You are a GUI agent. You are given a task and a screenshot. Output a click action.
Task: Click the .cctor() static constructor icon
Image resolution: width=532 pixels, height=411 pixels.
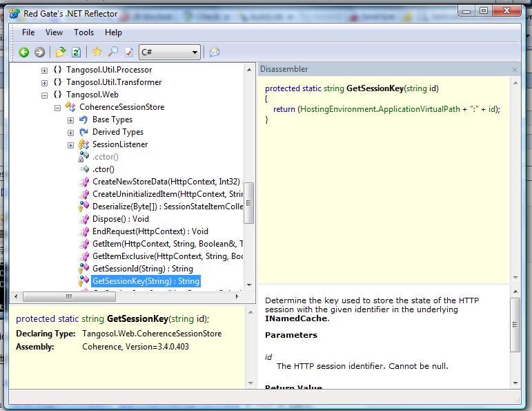click(x=83, y=157)
